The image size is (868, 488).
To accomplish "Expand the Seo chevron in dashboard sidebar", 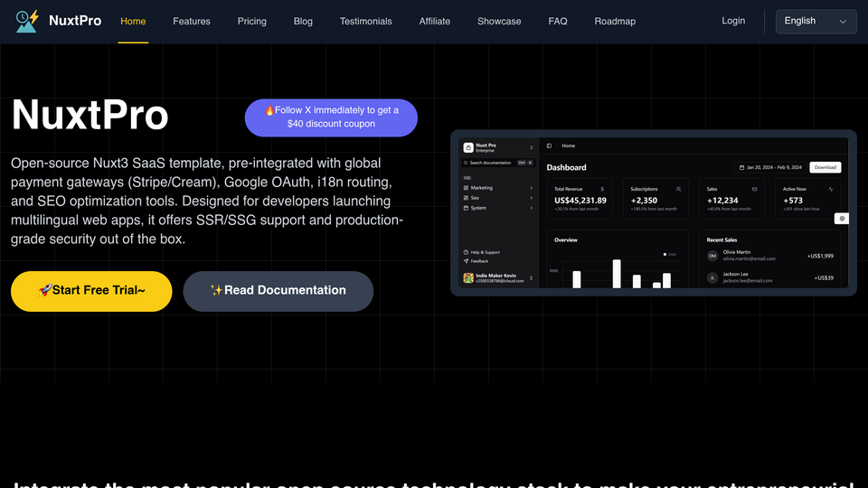I will point(531,198).
